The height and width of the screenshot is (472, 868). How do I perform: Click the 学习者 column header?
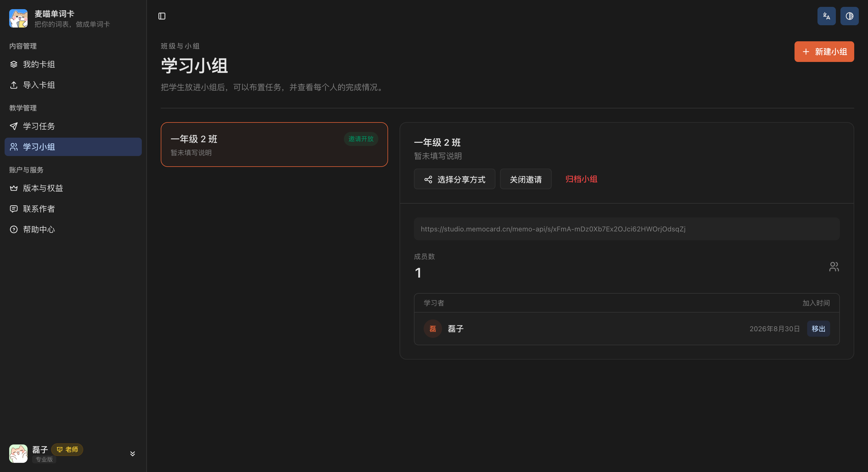coord(434,303)
